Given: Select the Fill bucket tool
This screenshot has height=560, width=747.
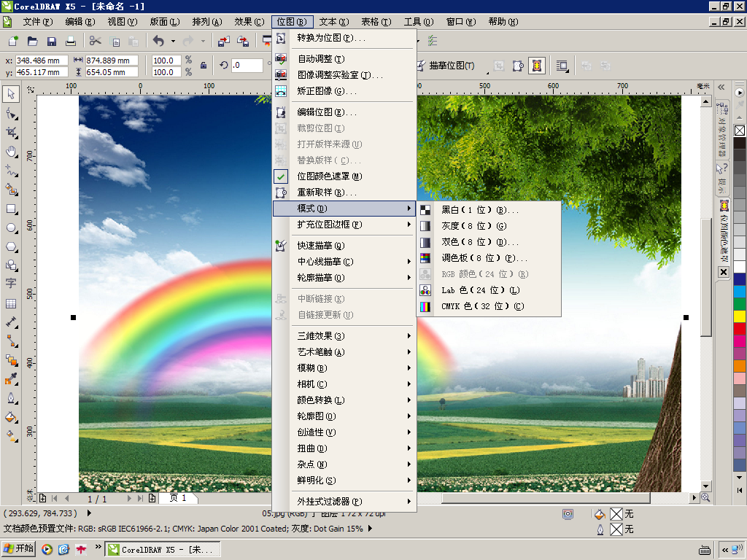Looking at the screenshot, I should click(11, 418).
